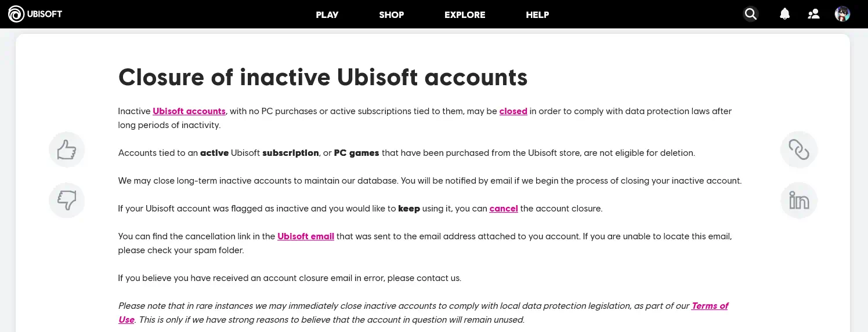The height and width of the screenshot is (332, 868).
Task: Follow the Ubisoft accounts link
Action: pyautogui.click(x=189, y=111)
